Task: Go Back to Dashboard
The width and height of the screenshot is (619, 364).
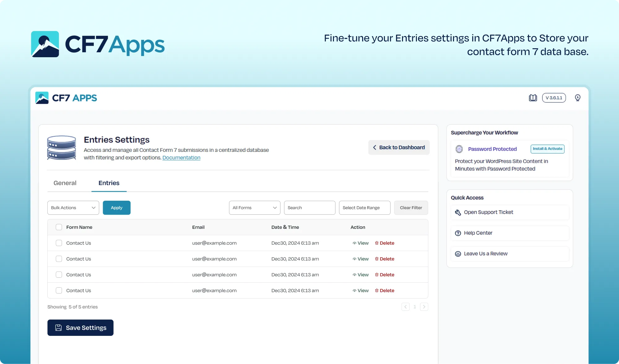Action: click(x=399, y=148)
